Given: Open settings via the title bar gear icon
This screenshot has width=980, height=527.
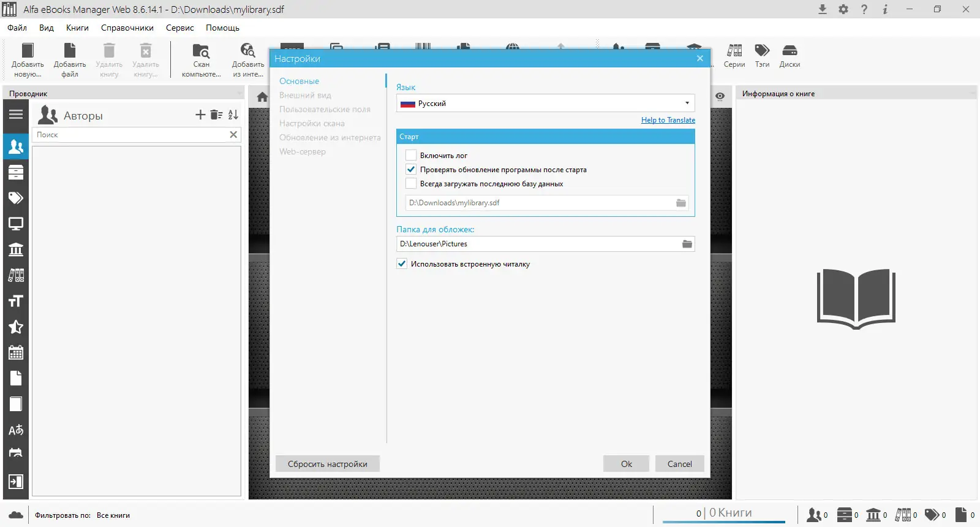Looking at the screenshot, I should point(843,9).
